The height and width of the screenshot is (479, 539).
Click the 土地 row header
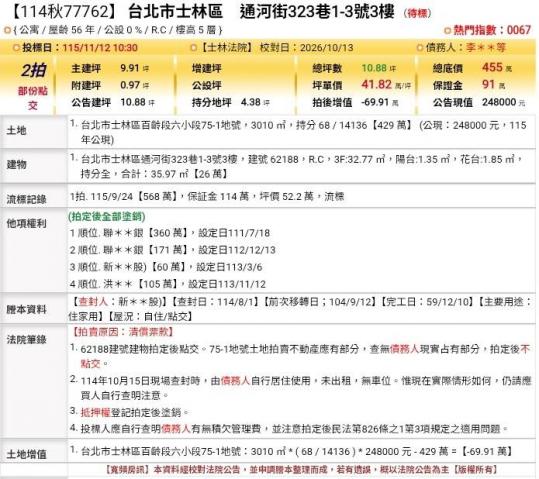[x=16, y=130]
